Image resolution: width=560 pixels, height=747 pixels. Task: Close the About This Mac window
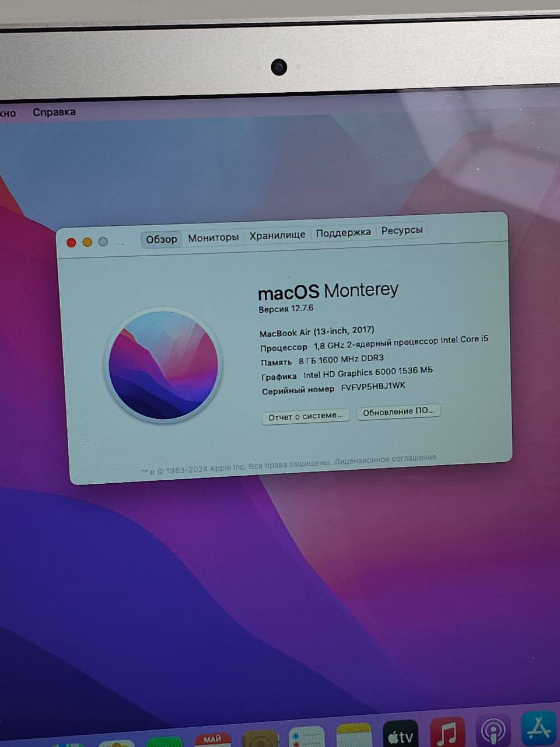coord(71,243)
